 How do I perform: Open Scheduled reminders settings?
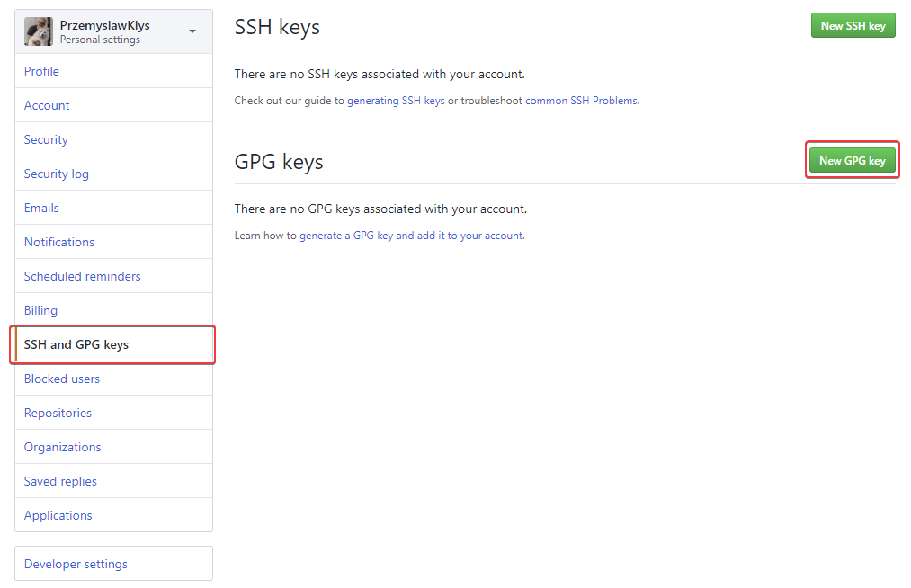(x=81, y=275)
